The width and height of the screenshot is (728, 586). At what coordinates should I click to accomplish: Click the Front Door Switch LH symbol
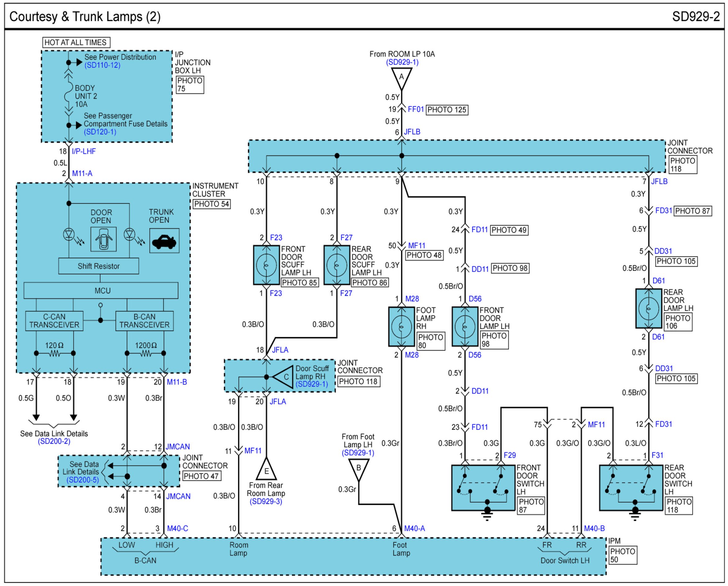point(483,488)
